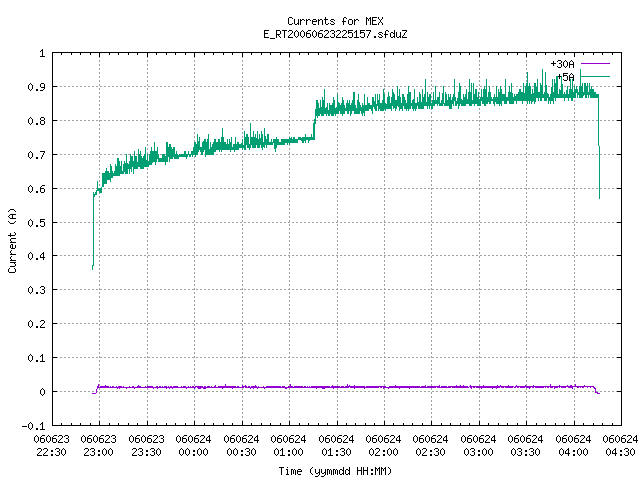The width and height of the screenshot is (640, 480).
Task: Click the x-axis tick '060624 03:30'
Action: 526,446
